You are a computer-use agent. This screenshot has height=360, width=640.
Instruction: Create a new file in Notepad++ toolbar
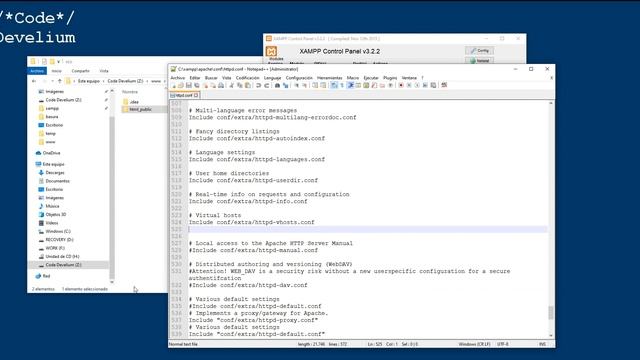point(173,85)
